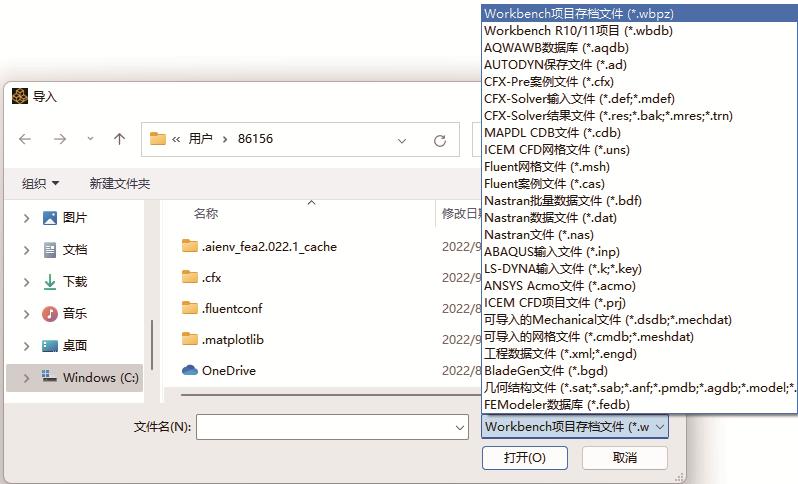Select 图片 pictures icon in sidebar

(50, 218)
